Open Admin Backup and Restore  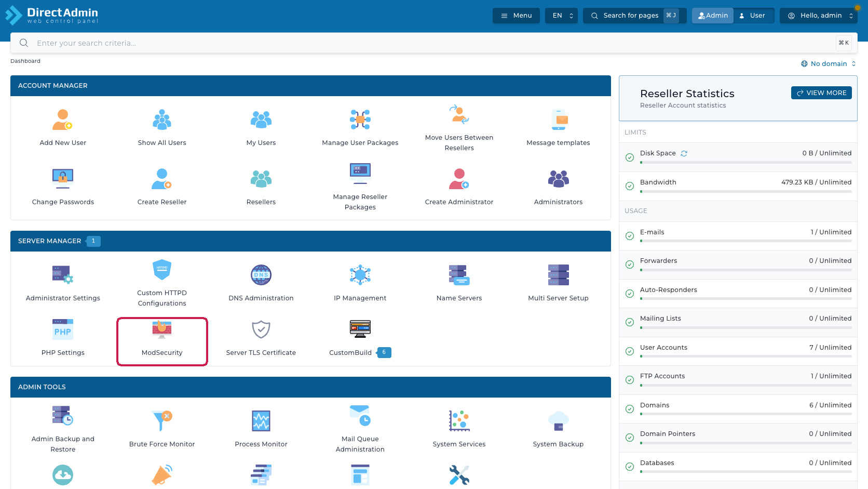pyautogui.click(x=63, y=430)
